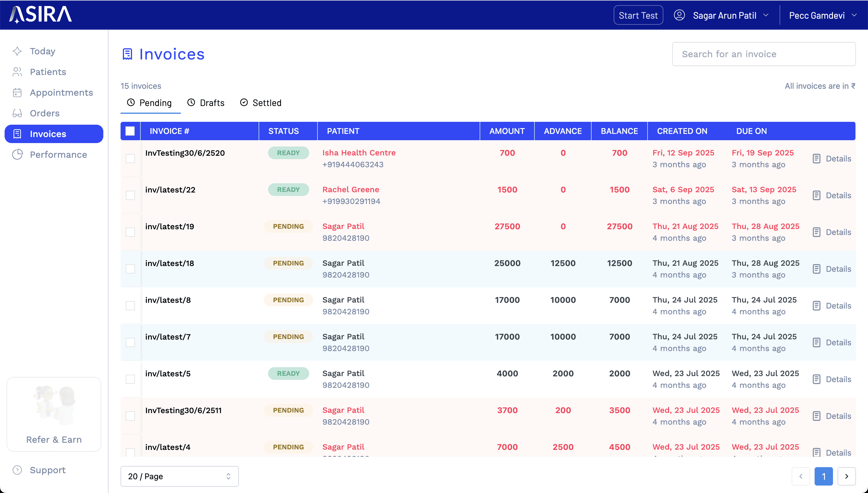This screenshot has width=868, height=493.
Task: Click the ASIRA logo
Action: point(40,15)
